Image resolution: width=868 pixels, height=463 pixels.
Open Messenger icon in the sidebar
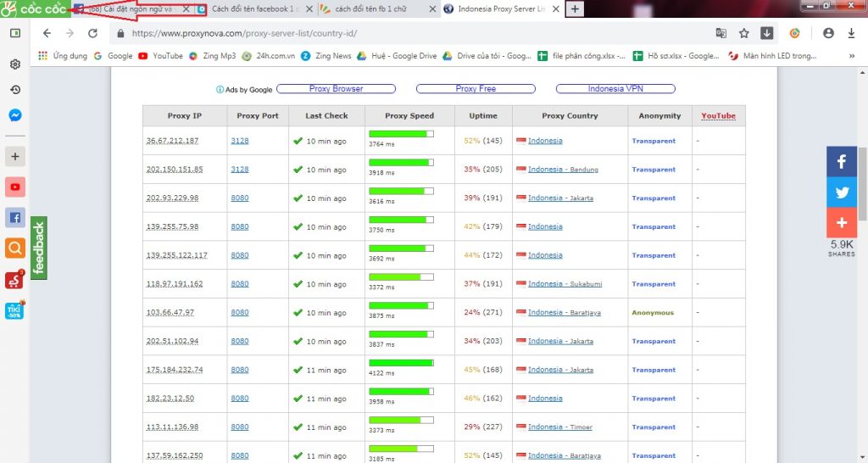[15, 115]
